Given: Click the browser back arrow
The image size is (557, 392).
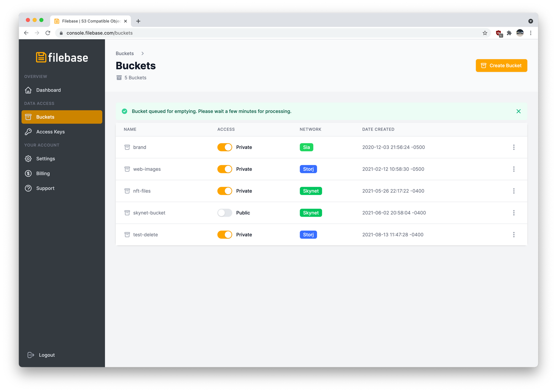Looking at the screenshot, I should click(x=26, y=33).
